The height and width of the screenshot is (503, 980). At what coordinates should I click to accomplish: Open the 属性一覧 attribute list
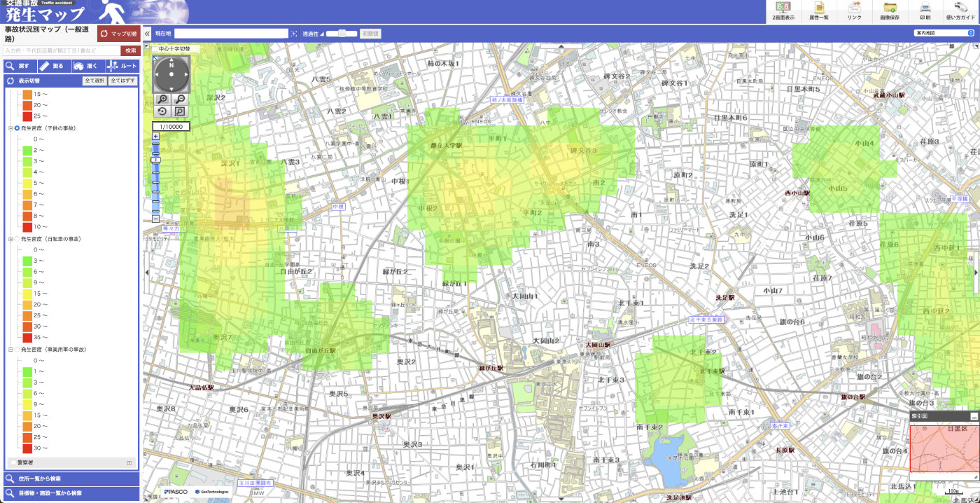pos(818,11)
